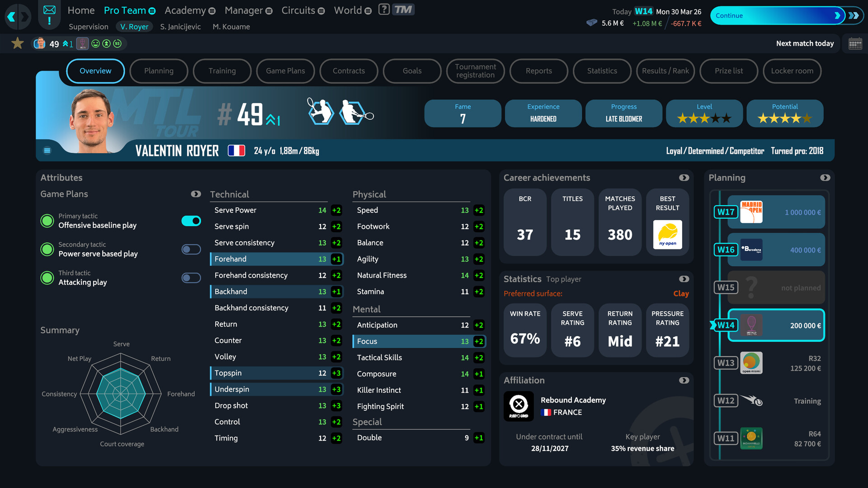Click the Rebound Academy logo

coord(519,405)
